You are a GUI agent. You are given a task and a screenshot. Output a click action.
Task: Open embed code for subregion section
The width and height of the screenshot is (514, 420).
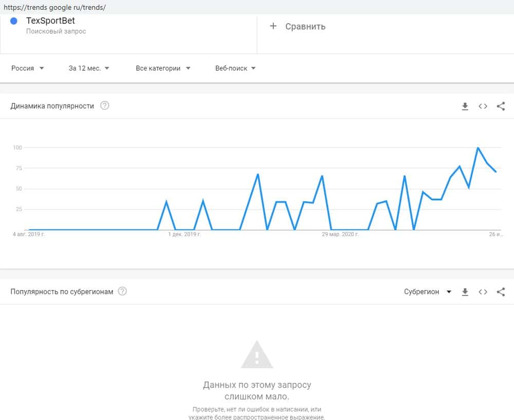click(x=483, y=292)
